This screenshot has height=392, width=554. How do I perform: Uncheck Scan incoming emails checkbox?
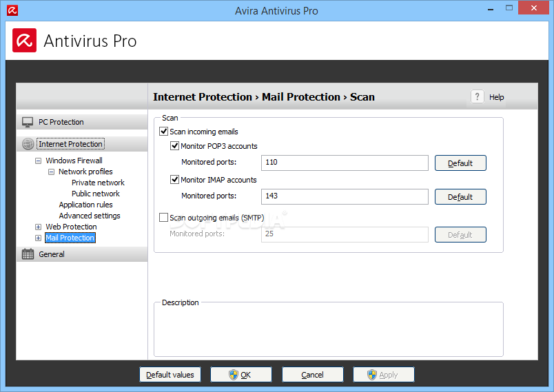[x=163, y=132]
